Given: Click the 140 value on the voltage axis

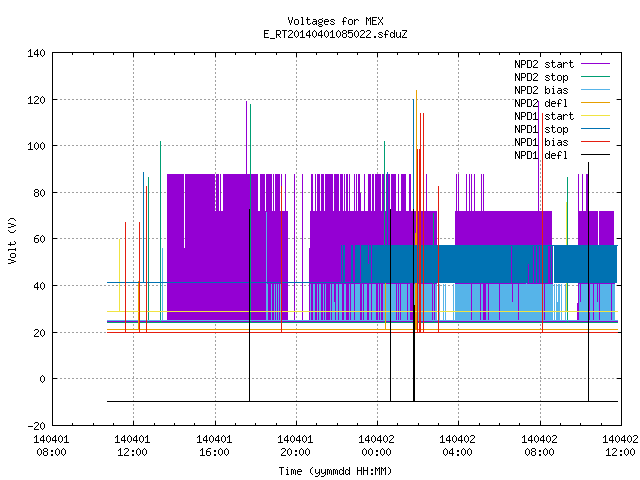Looking at the screenshot, I should (x=36, y=53).
